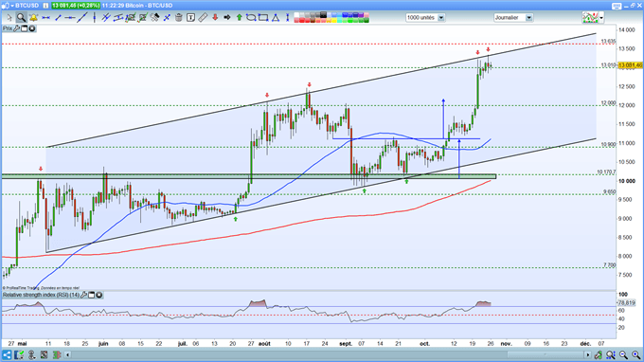
Task: Select the vertical double arrow tool
Action: click(x=287, y=17)
